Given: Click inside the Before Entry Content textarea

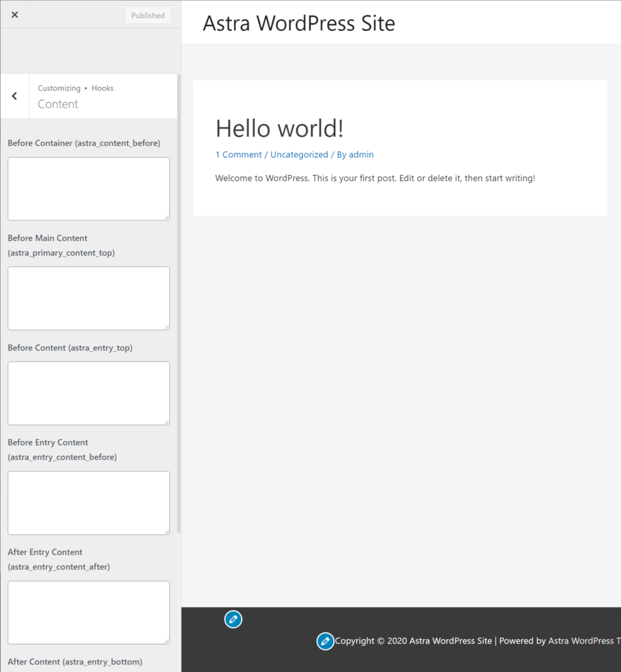Looking at the screenshot, I should tap(89, 503).
